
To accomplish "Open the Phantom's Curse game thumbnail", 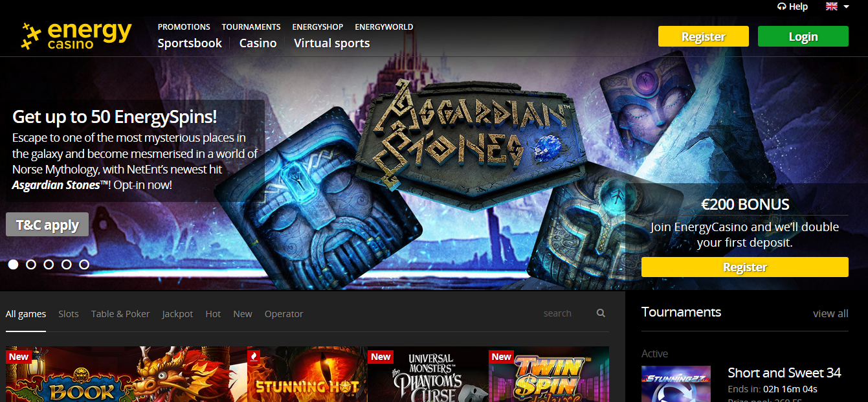I will [x=428, y=374].
